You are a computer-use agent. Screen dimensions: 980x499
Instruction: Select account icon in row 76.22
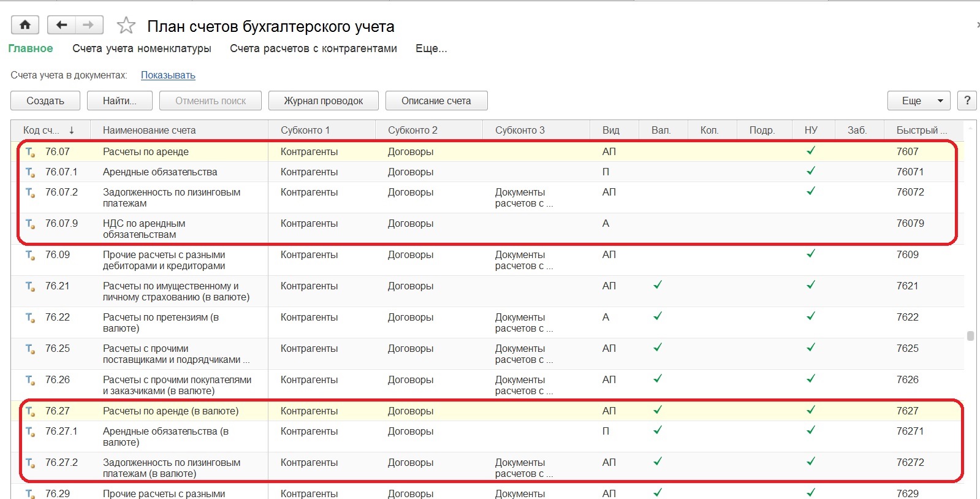click(30, 318)
